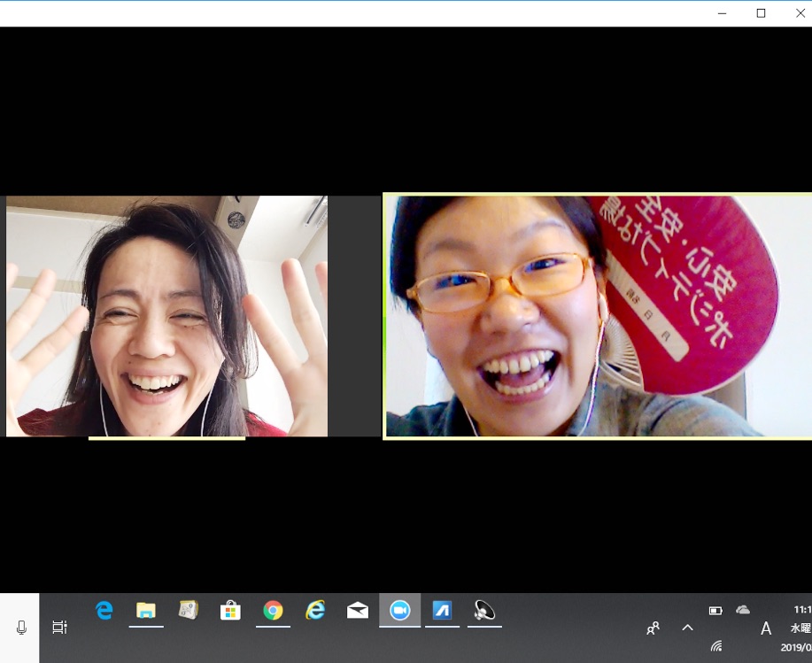Open the Mail app envelope icon
Viewport: 812px width, 663px height.
tap(358, 610)
